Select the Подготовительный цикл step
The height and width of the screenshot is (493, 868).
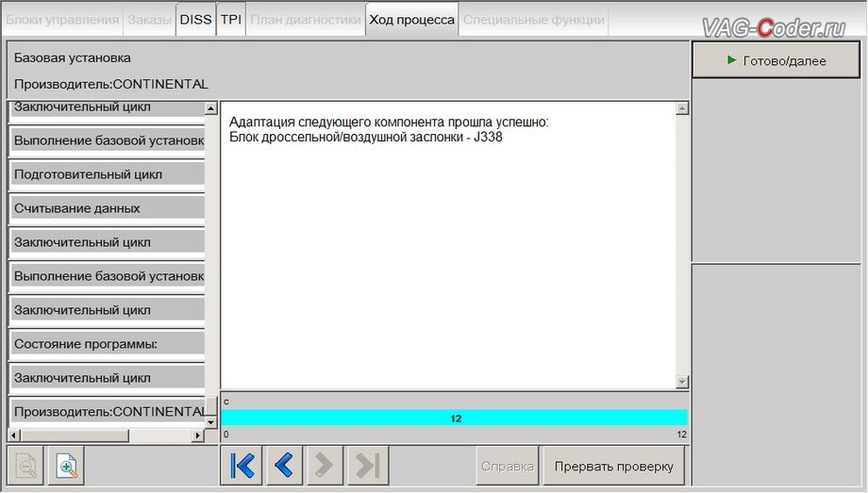pos(108,174)
